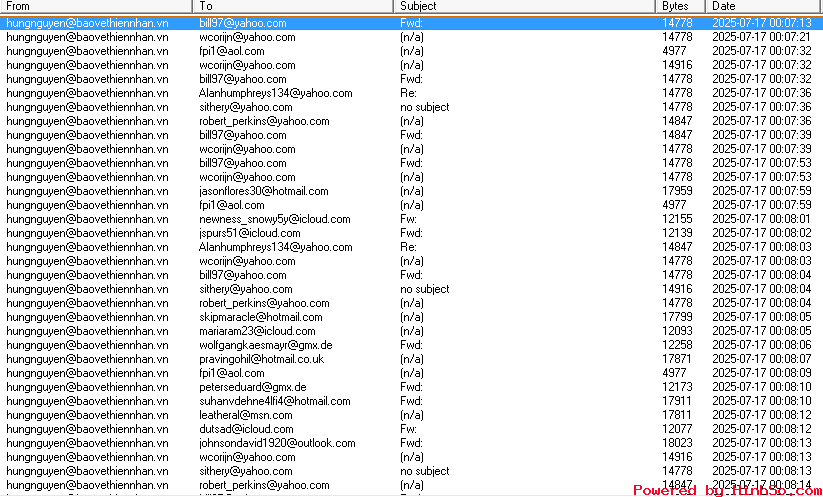Image resolution: width=823 pixels, height=497 pixels.
Task: Sort the list by the To column header
Action: point(293,6)
